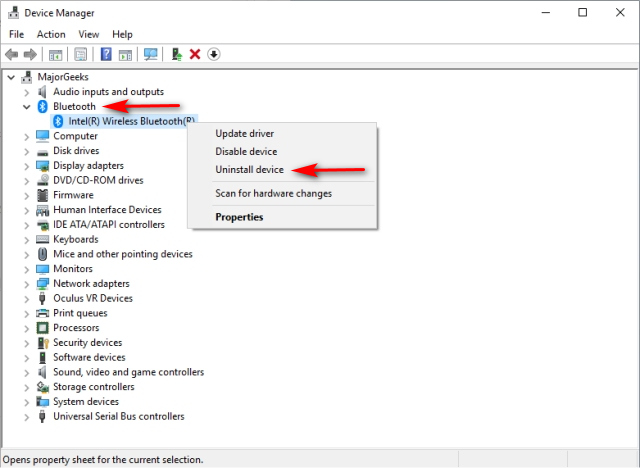Choose Disable device from context menu
The image size is (640, 468).
282,151
